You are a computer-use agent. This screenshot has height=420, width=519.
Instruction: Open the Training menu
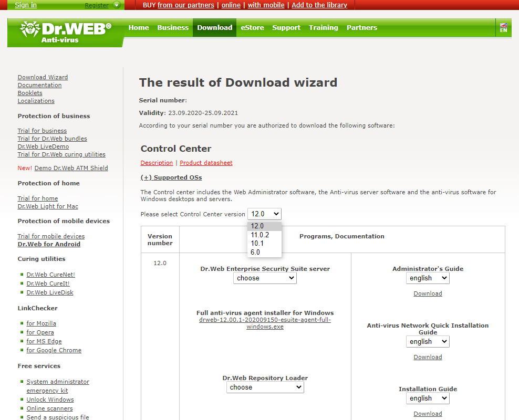tap(324, 27)
